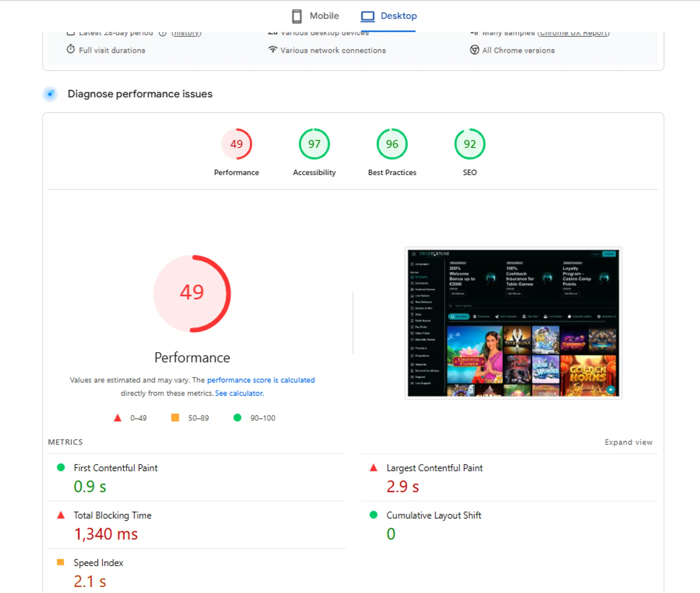The height and width of the screenshot is (593, 700).
Task: Select the Diagnose performance issues radio control
Action: pos(50,94)
